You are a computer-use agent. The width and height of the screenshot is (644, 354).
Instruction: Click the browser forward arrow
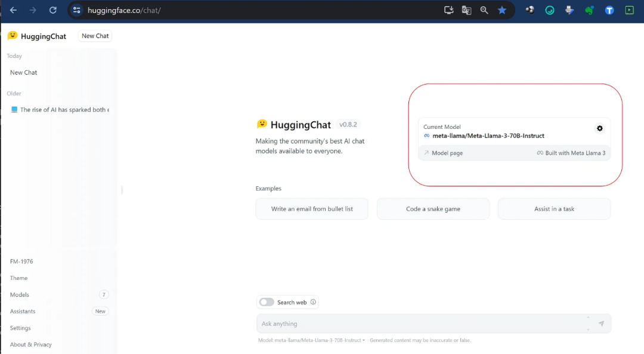33,10
